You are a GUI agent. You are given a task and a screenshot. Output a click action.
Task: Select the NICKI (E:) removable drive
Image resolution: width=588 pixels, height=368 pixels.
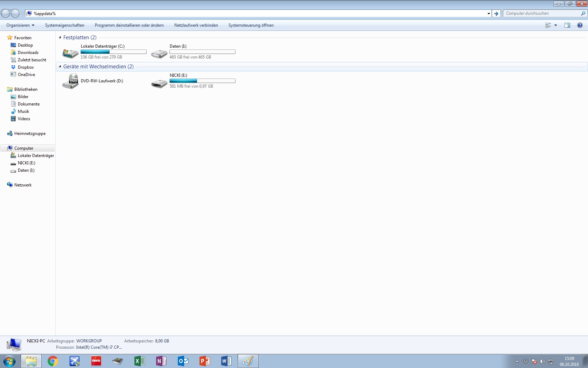[159, 83]
